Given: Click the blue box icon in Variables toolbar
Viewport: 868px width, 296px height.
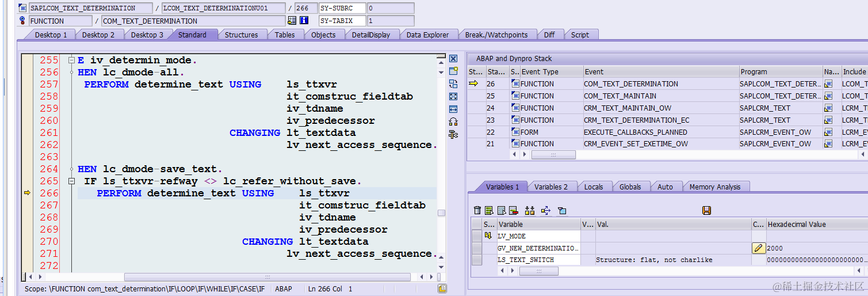Looking at the screenshot, I should (562, 211).
